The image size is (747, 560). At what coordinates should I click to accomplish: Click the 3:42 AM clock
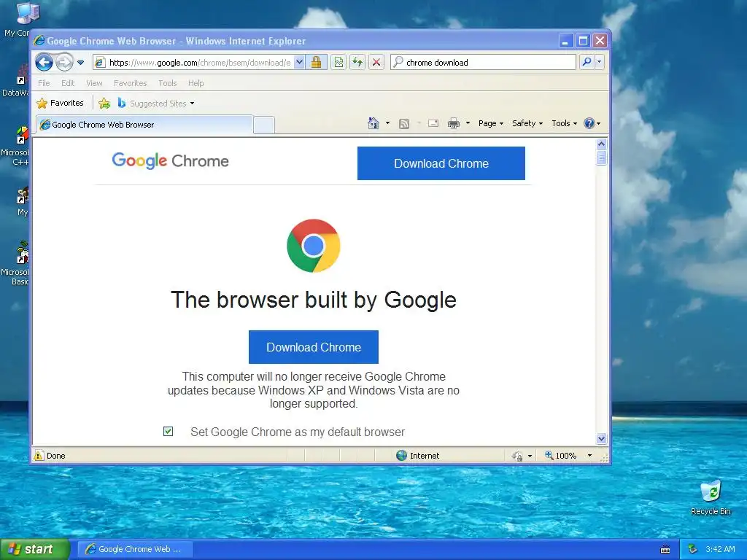click(x=720, y=549)
